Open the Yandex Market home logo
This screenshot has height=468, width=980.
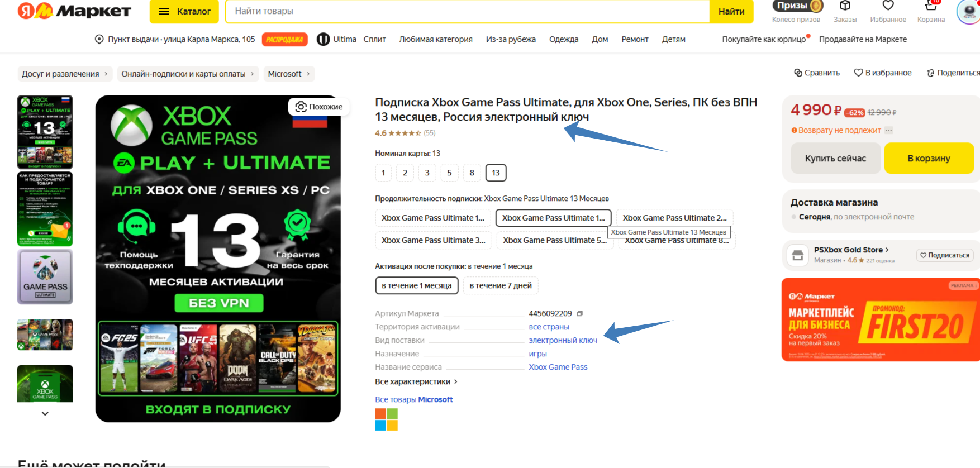pos(74,11)
